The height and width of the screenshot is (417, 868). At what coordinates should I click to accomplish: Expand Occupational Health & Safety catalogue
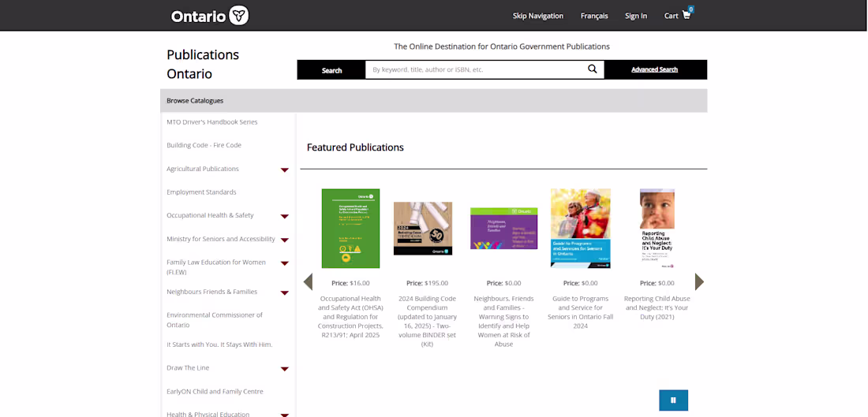pyautogui.click(x=285, y=216)
